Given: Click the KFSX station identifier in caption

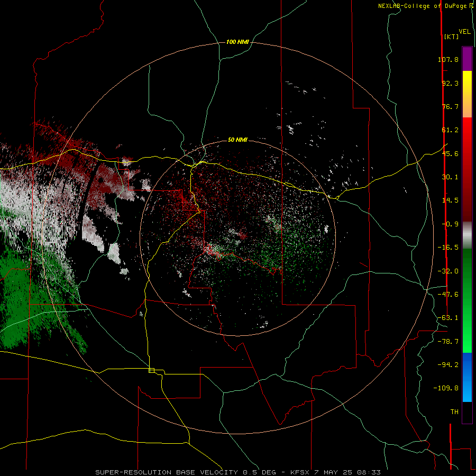Looking at the screenshot, I should tap(300, 472).
